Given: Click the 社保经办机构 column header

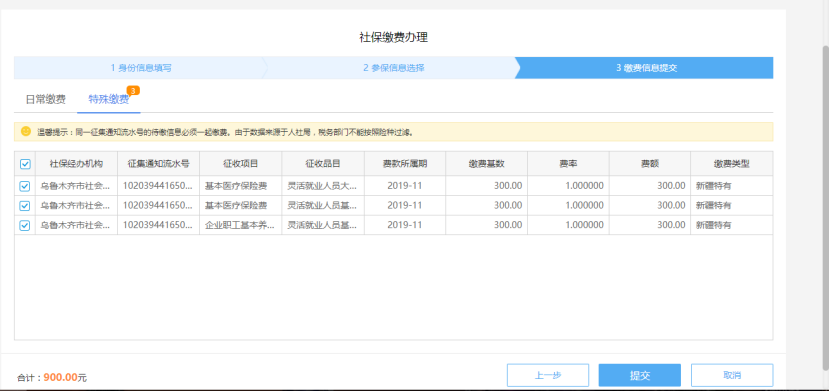Looking at the screenshot, I should [76, 163].
